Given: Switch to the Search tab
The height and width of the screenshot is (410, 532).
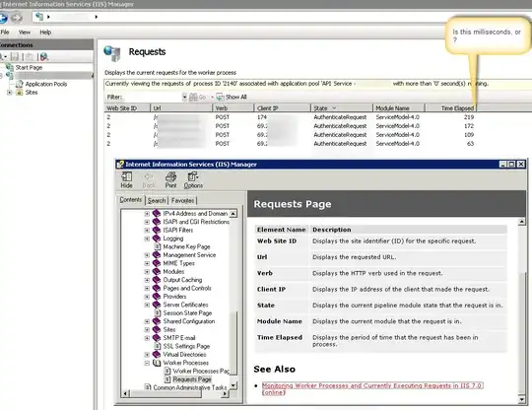Looking at the screenshot, I should pyautogui.click(x=157, y=201).
